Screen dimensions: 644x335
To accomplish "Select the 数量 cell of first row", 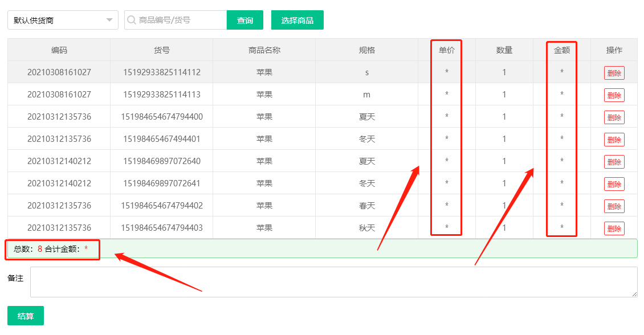I will click(x=504, y=72).
